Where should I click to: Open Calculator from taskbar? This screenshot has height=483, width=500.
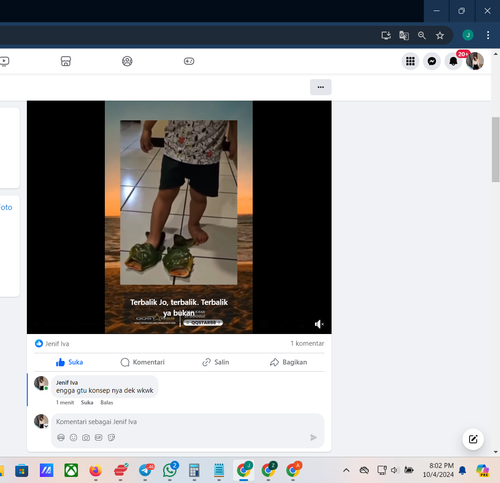tap(194, 470)
